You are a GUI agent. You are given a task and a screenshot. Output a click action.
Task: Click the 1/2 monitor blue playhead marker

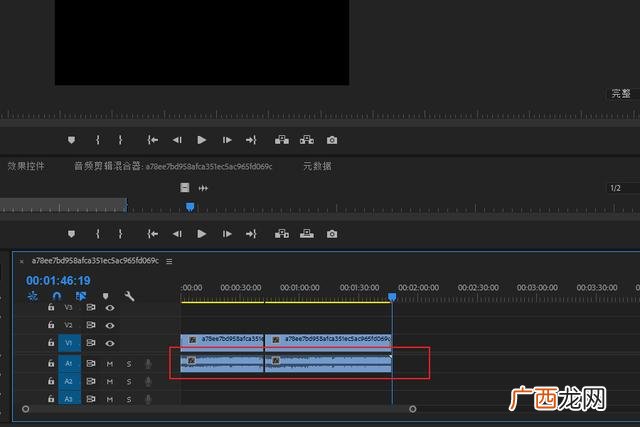pyautogui.click(x=190, y=207)
